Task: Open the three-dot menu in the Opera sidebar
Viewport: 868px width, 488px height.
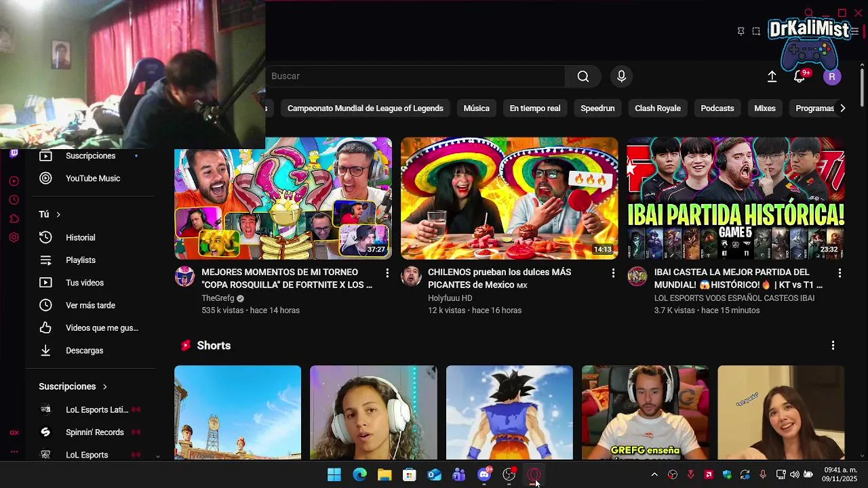Action: (14, 451)
